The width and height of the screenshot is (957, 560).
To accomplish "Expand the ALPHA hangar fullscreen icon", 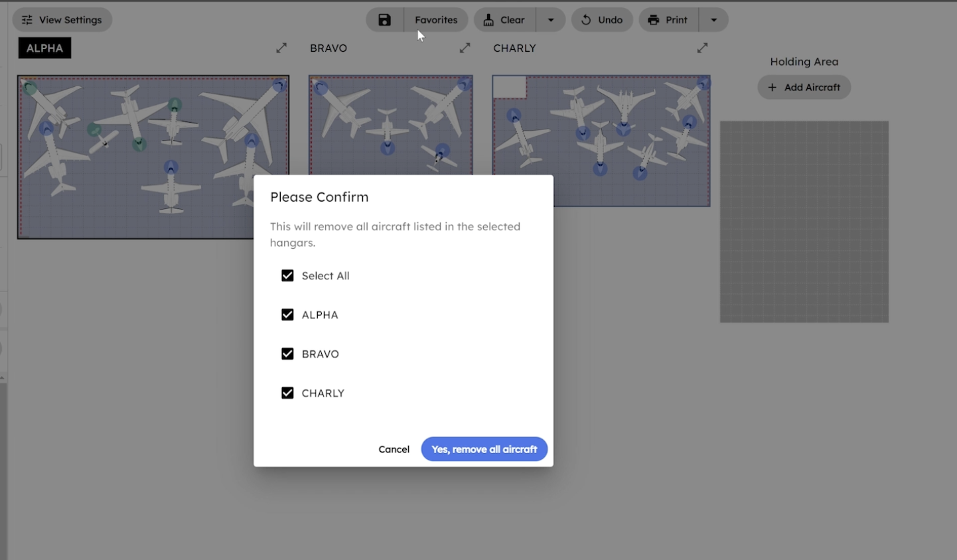I will [x=281, y=48].
